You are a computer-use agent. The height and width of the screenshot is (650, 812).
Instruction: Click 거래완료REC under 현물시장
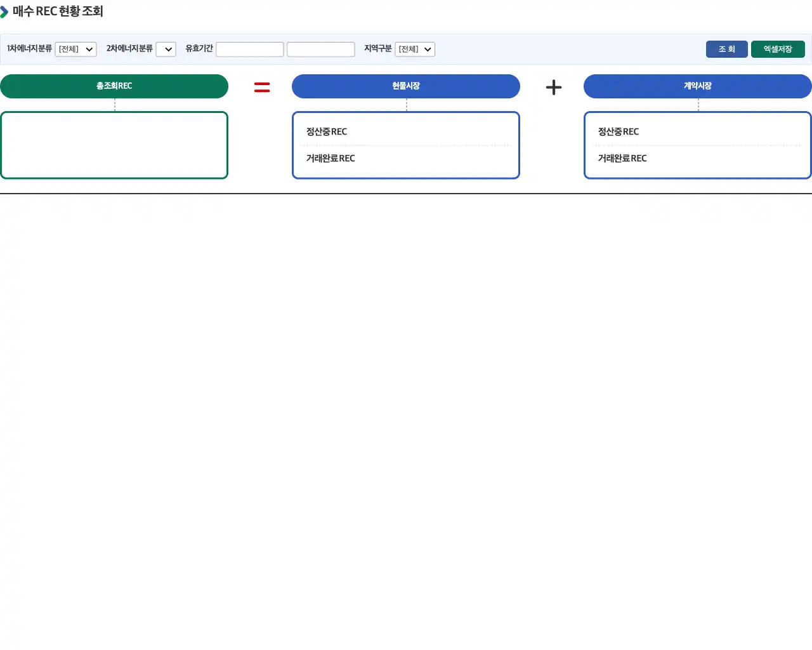pos(331,159)
